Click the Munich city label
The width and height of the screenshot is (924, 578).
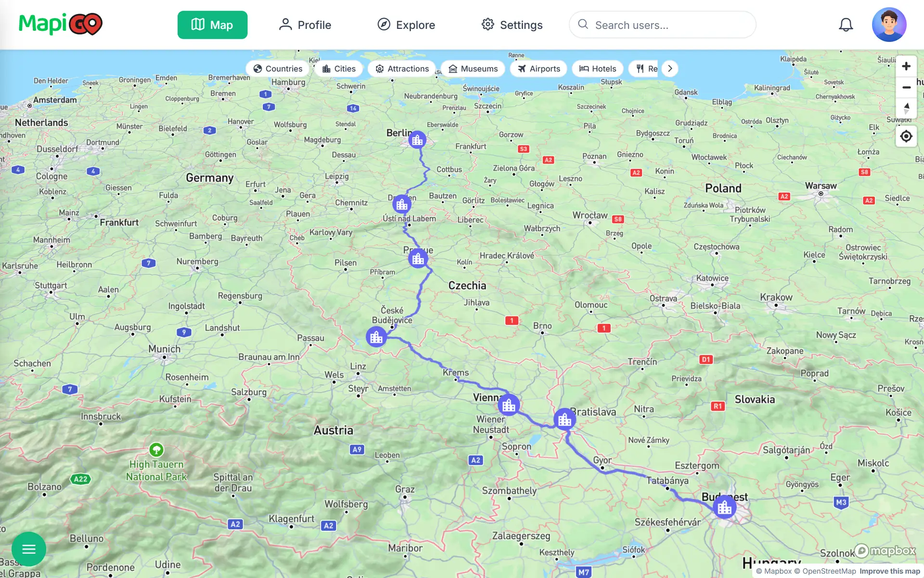pyautogui.click(x=164, y=349)
